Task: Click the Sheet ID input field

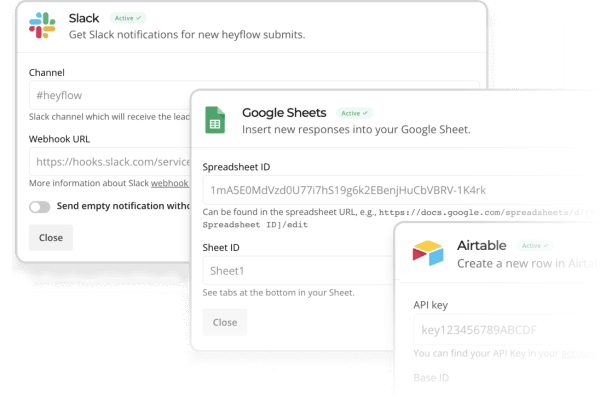Action: click(298, 271)
